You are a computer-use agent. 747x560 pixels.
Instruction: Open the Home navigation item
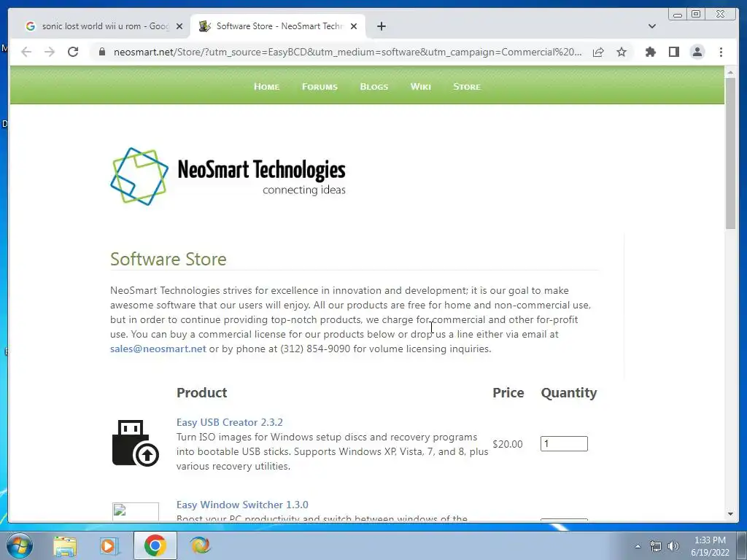267,87
